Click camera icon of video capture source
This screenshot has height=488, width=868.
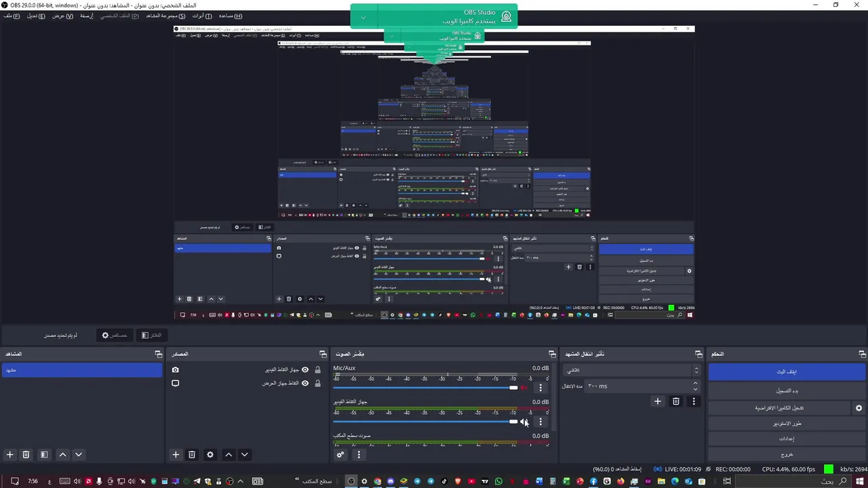click(x=176, y=369)
